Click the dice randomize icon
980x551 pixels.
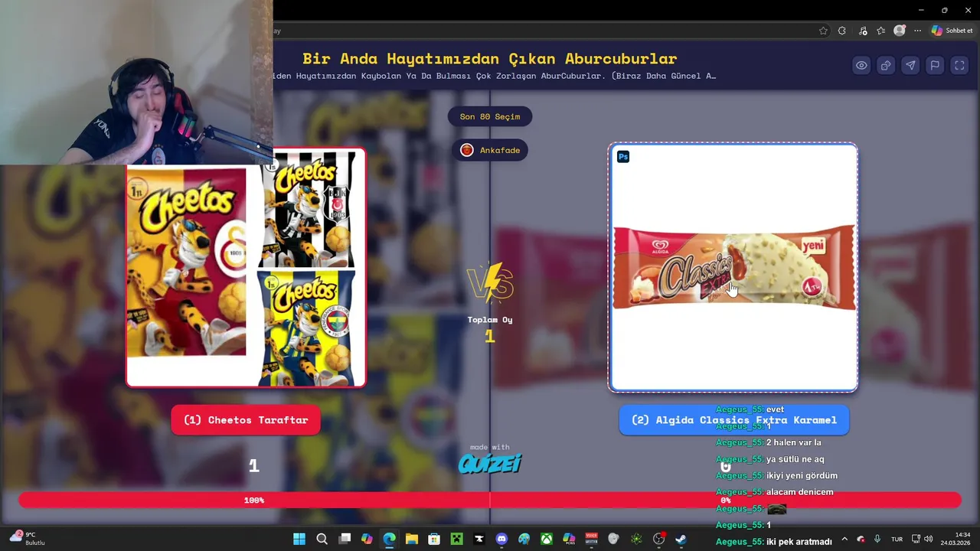click(886, 66)
